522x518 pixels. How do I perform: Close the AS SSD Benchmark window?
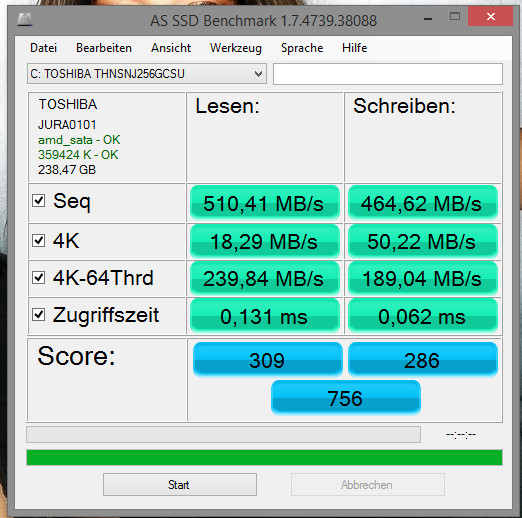(490, 16)
